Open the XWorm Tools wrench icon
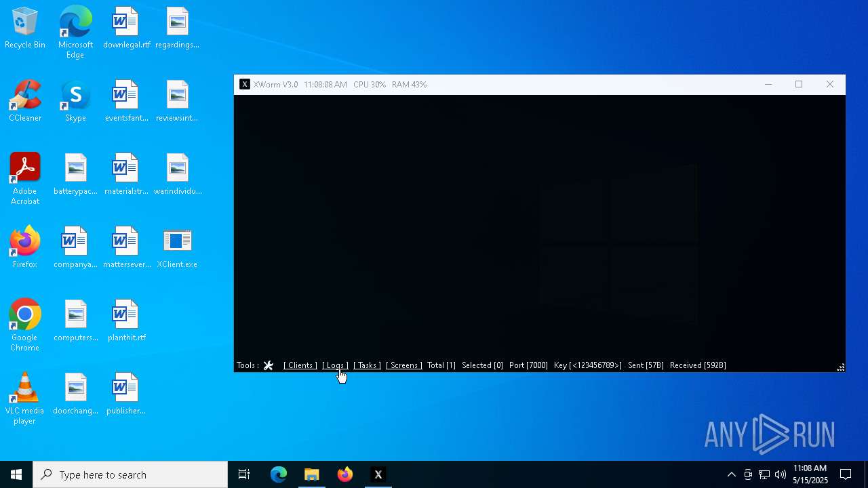 click(x=269, y=365)
